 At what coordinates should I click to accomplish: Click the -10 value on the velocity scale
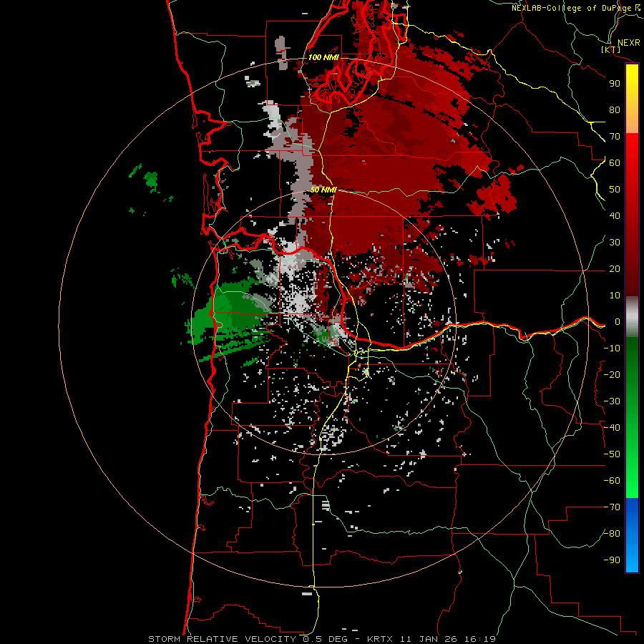coord(612,348)
